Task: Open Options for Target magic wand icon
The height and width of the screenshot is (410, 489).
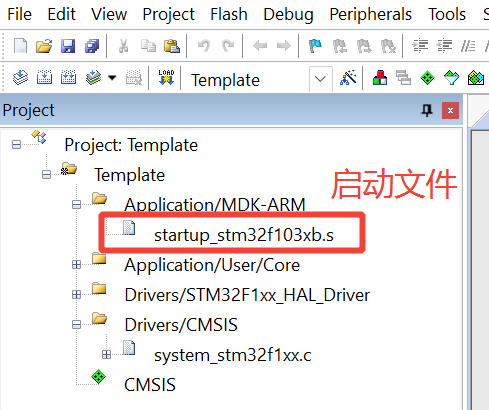Action: (348, 77)
